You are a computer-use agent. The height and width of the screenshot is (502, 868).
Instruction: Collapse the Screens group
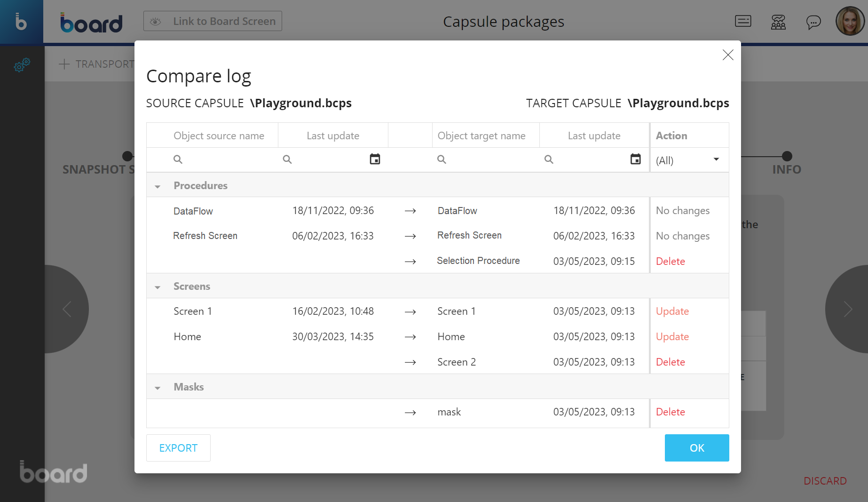coord(158,287)
